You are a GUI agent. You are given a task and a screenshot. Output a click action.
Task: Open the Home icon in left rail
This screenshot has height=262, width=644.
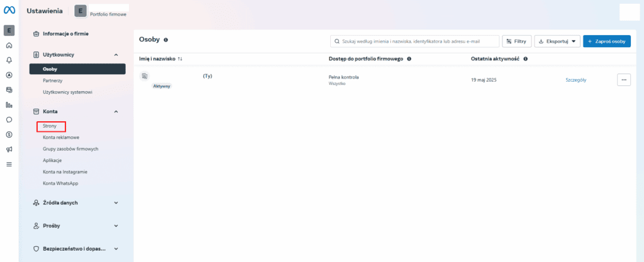point(9,45)
